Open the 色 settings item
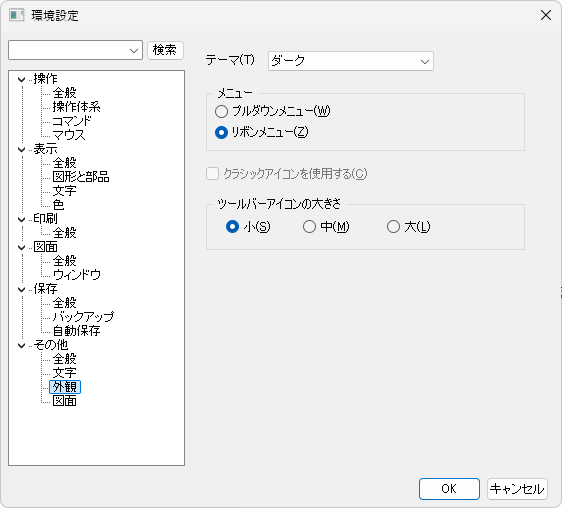Screen dimensions: 562x508 [x=58, y=205]
